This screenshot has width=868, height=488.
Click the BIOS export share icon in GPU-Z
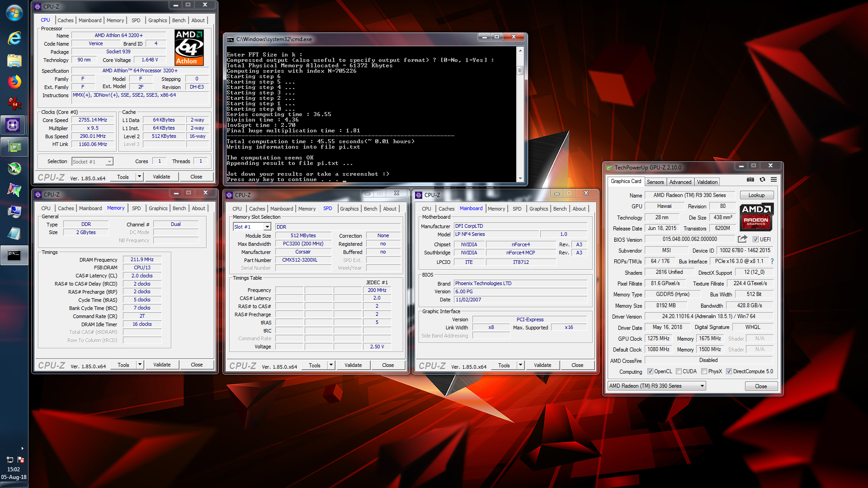tap(742, 239)
